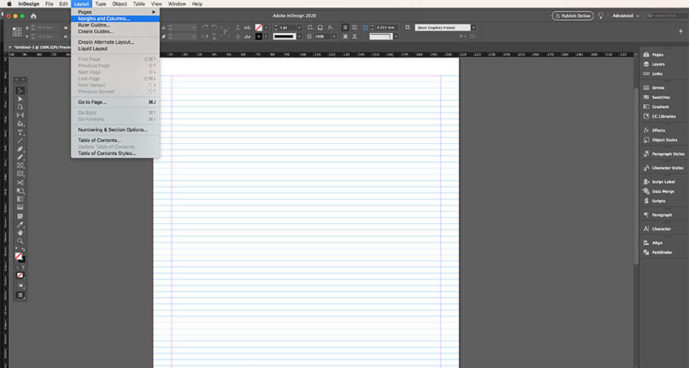The width and height of the screenshot is (689, 368).
Task: Open the Pathfinder panel
Action: click(x=658, y=252)
